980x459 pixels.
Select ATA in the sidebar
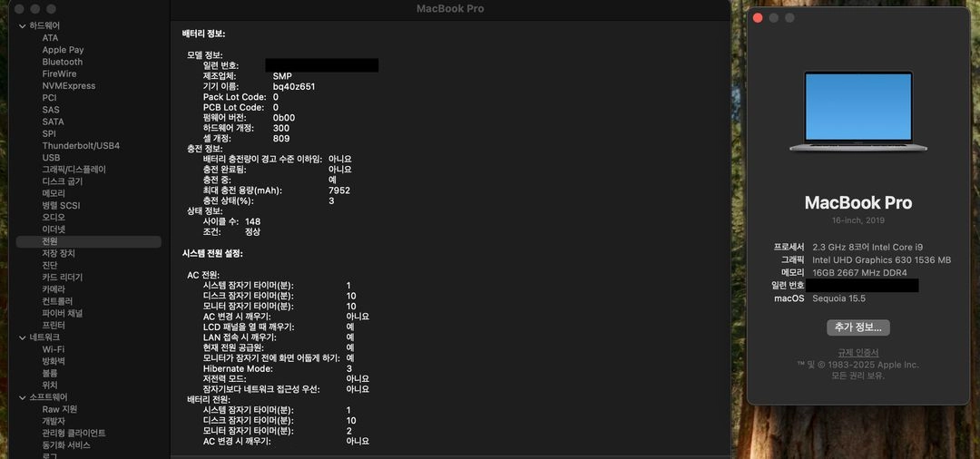[x=50, y=37]
